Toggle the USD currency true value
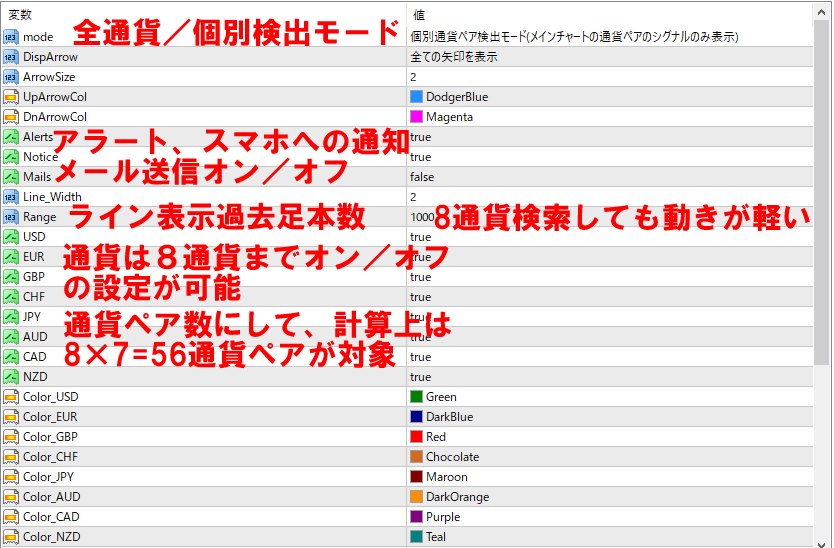 pos(610,237)
